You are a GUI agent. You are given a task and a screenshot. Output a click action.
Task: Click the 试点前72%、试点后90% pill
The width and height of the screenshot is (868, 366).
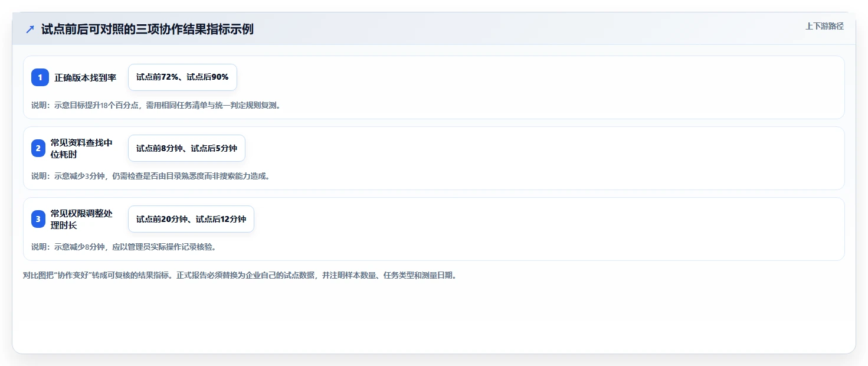[182, 77]
